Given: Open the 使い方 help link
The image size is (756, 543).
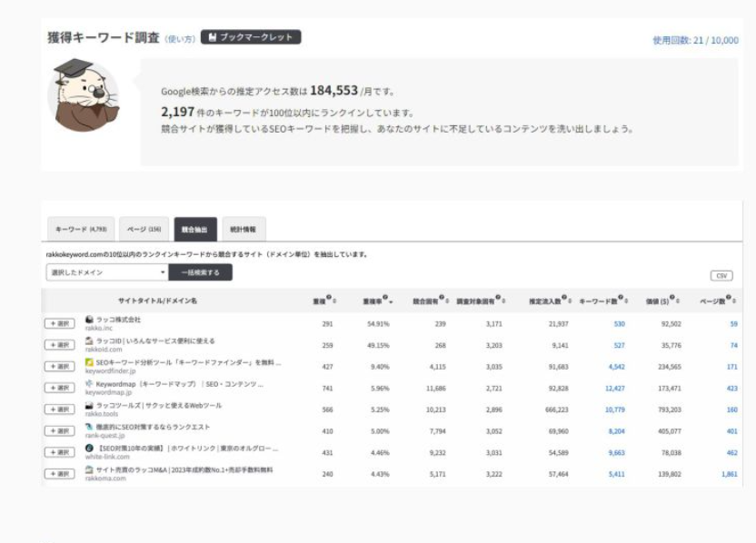Looking at the screenshot, I should pyautogui.click(x=180, y=38).
